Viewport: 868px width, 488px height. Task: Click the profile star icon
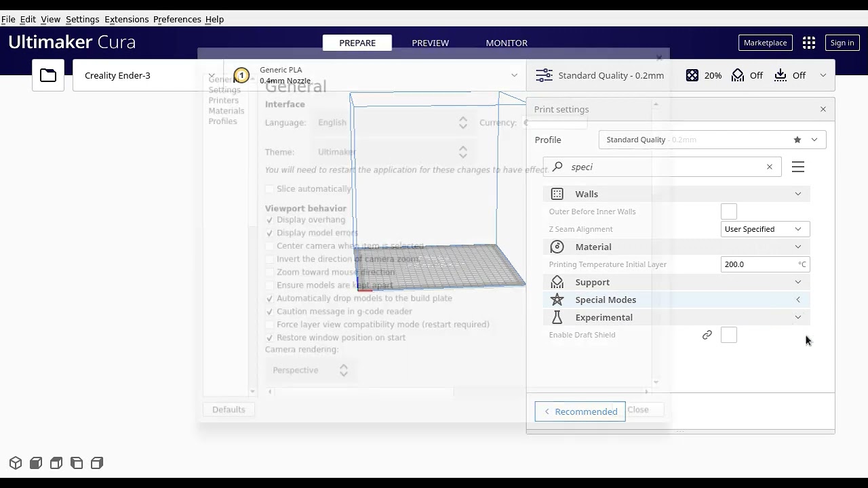pos(797,140)
